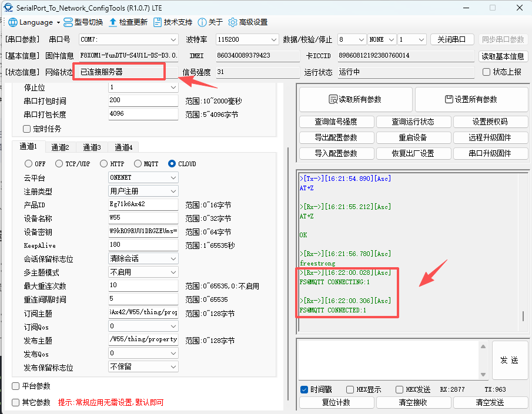Click the 远程升级固件 button
532x414 pixels.
click(x=490, y=137)
